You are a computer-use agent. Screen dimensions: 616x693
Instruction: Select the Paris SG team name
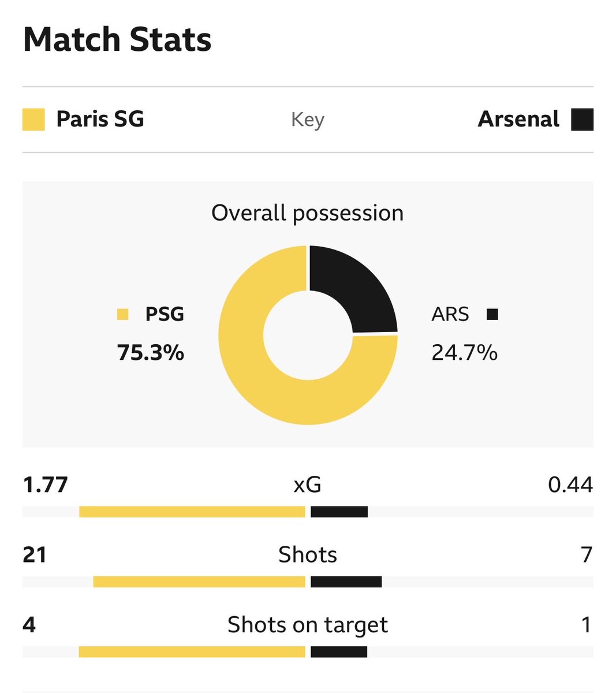click(100, 119)
